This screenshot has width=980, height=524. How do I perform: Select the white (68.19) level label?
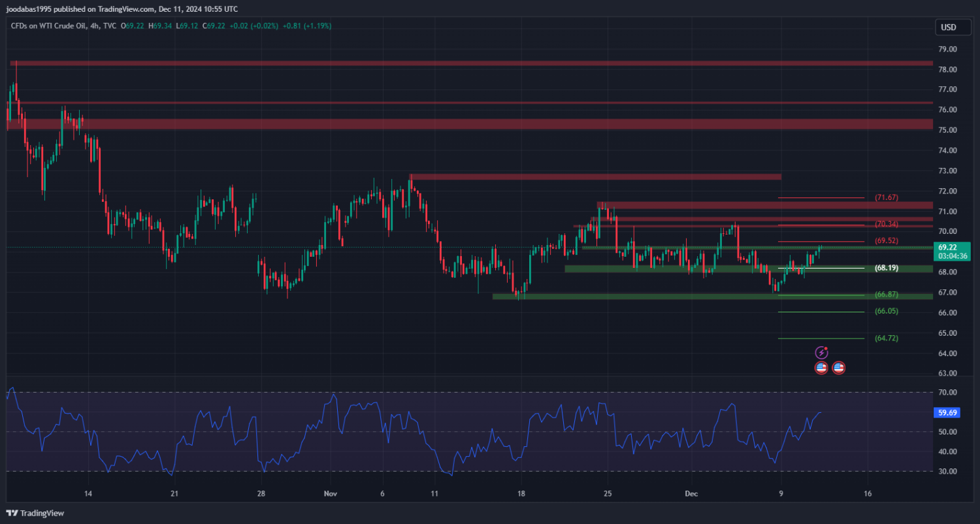pos(887,268)
